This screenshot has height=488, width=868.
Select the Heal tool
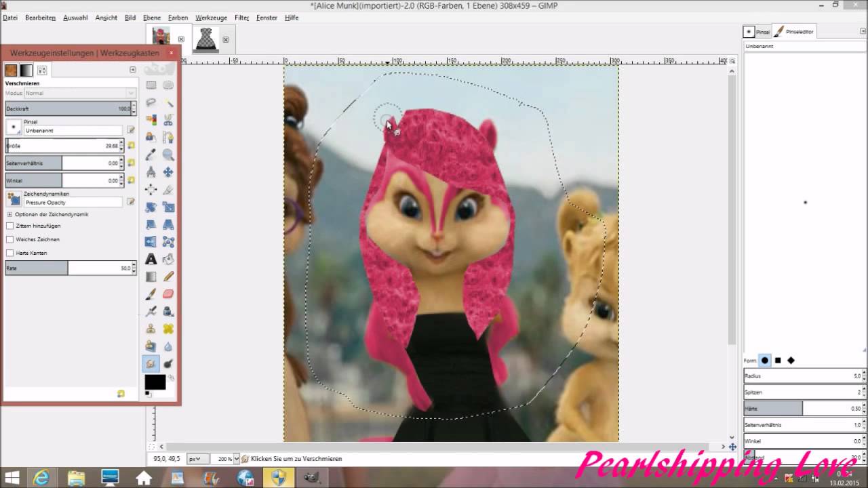point(168,329)
